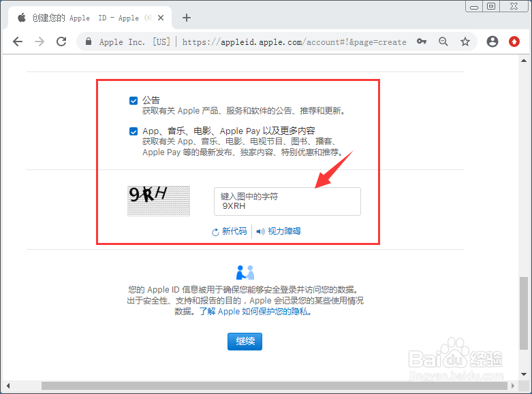Click the blue 继续 button
Image resolution: width=532 pixels, height=394 pixels.
245,341
